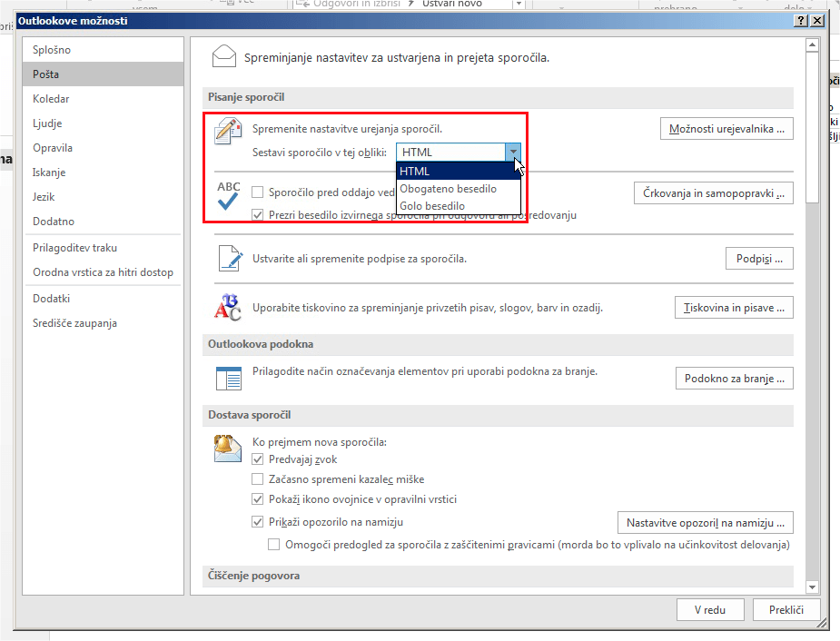The image size is (840, 641).
Task: Collapse the message format dropdown arrow
Action: [x=513, y=153]
